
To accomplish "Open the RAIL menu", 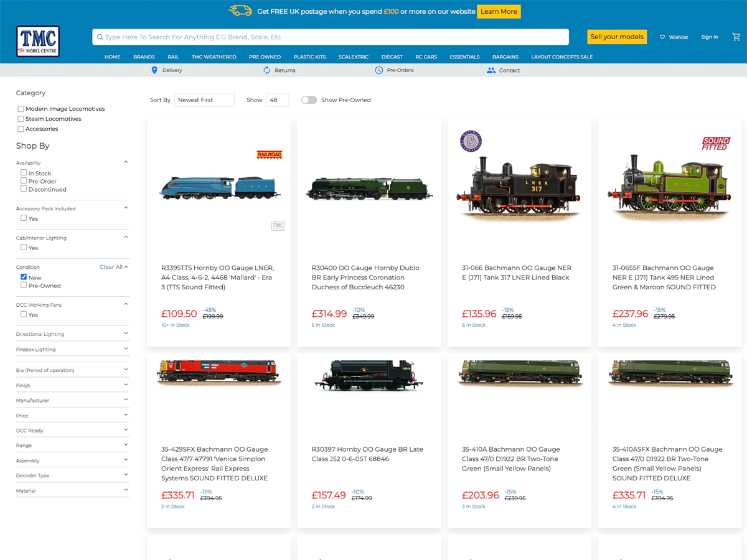I will [x=173, y=57].
